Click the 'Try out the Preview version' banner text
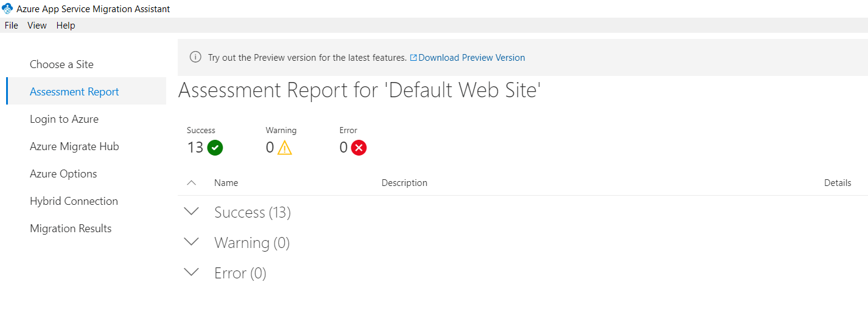Image resolution: width=868 pixels, height=313 pixels. [307, 58]
